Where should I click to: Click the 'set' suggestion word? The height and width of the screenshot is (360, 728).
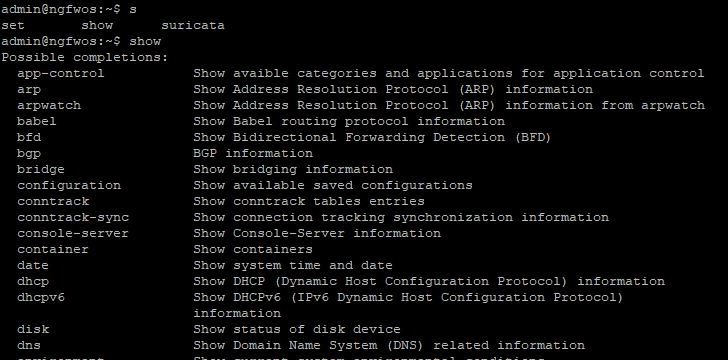click(x=13, y=25)
